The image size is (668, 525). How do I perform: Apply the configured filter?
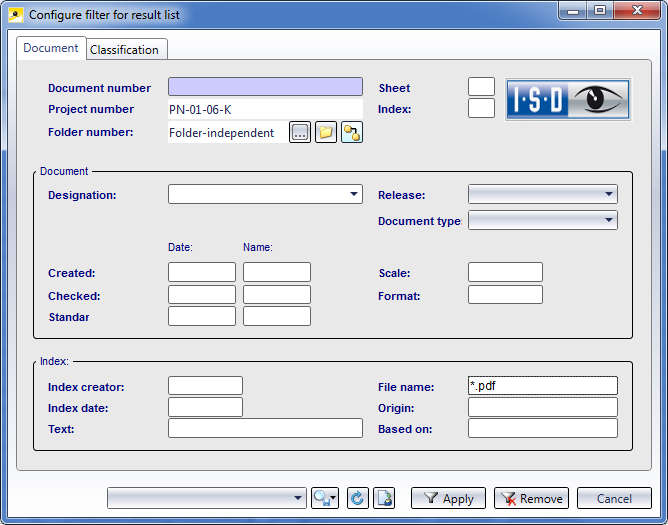(x=448, y=498)
